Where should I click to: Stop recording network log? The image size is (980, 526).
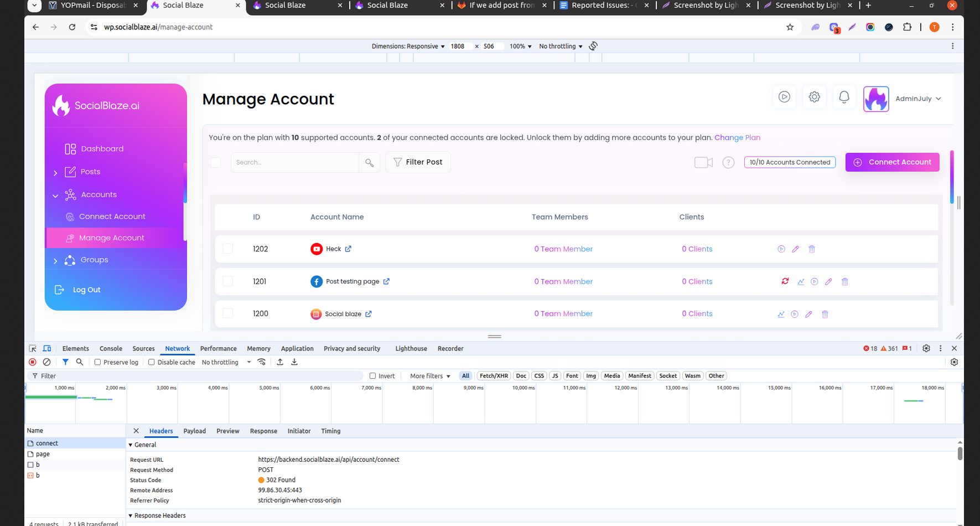pyautogui.click(x=33, y=362)
